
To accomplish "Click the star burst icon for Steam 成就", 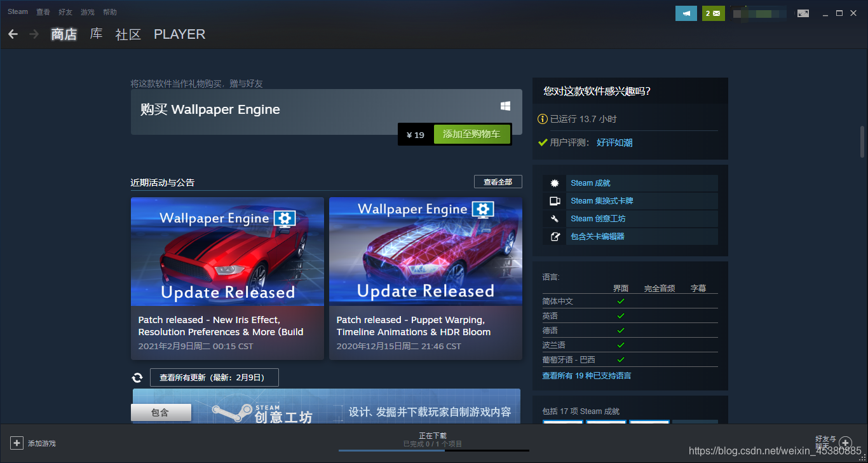I will tap(555, 183).
